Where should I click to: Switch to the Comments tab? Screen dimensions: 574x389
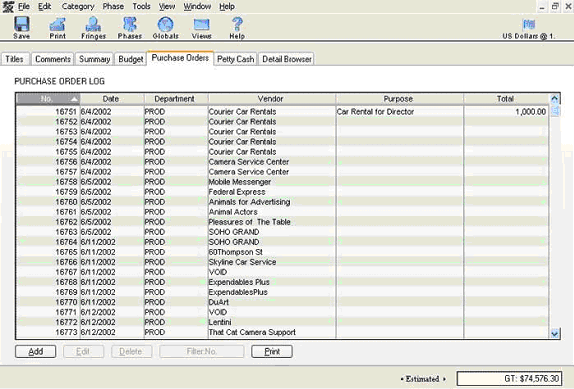pyautogui.click(x=53, y=59)
